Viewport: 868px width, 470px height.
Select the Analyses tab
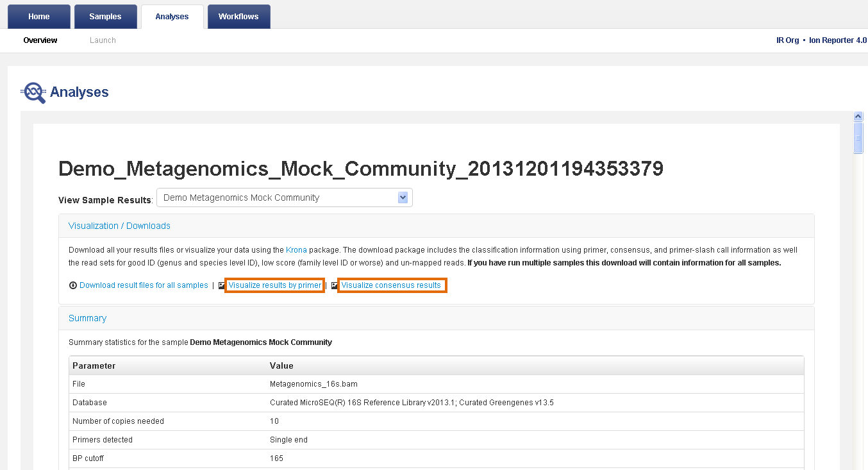172,17
